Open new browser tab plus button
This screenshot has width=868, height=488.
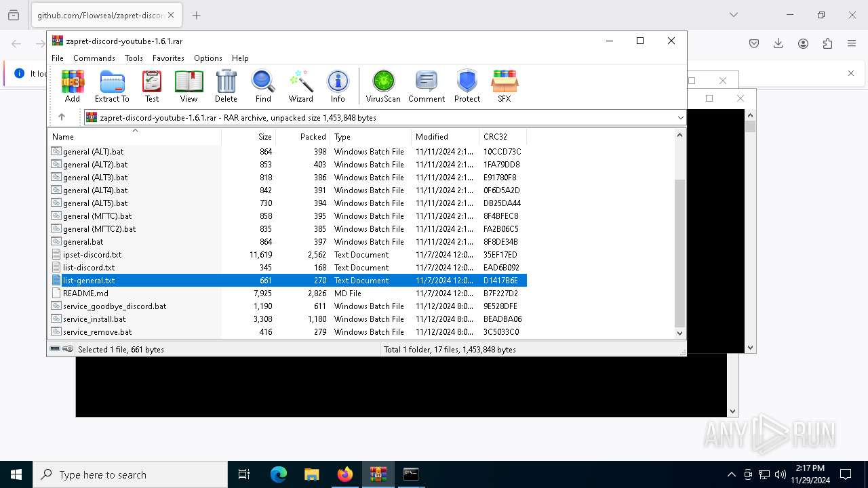196,15
